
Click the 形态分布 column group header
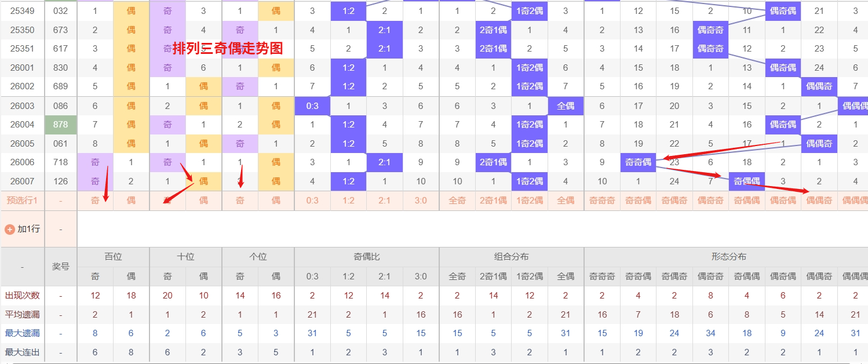(x=728, y=257)
